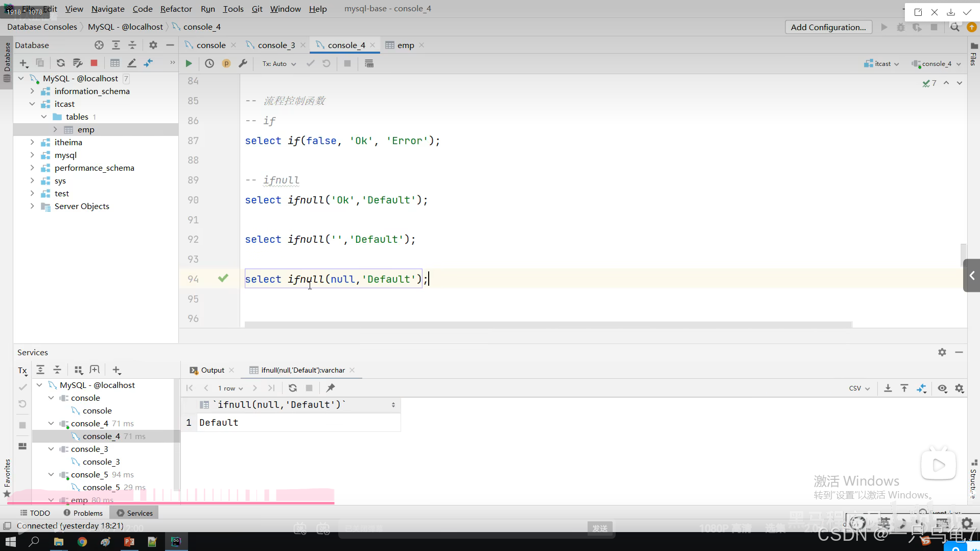The width and height of the screenshot is (980, 551).
Task: Click the add data source plus icon
Action: point(24,63)
